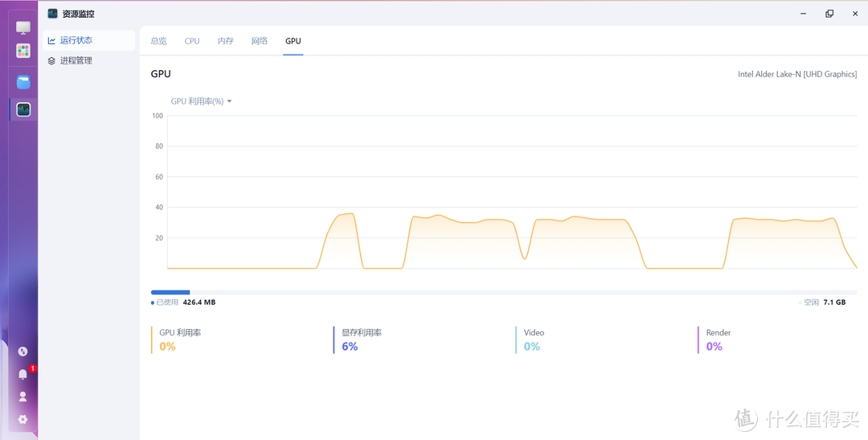The height and width of the screenshot is (440, 868).
Task: Open the GPU 利用率(%) dropdown
Action: tap(201, 101)
